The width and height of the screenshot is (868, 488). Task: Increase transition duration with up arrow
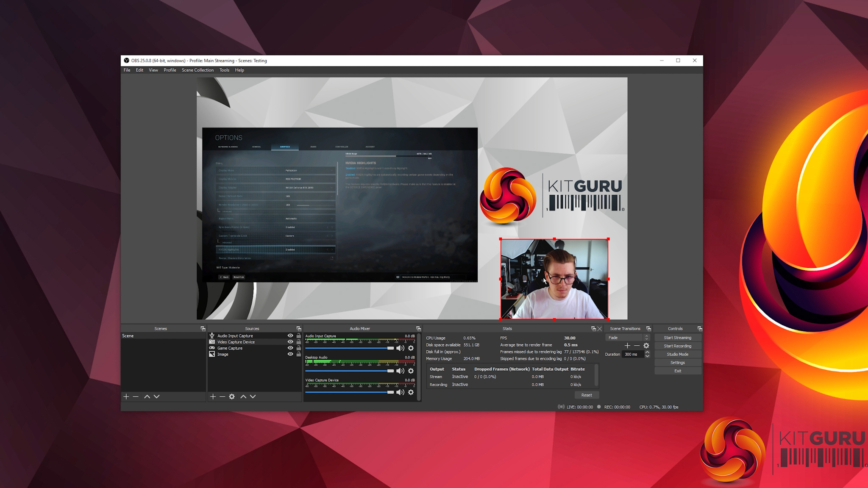tap(647, 352)
